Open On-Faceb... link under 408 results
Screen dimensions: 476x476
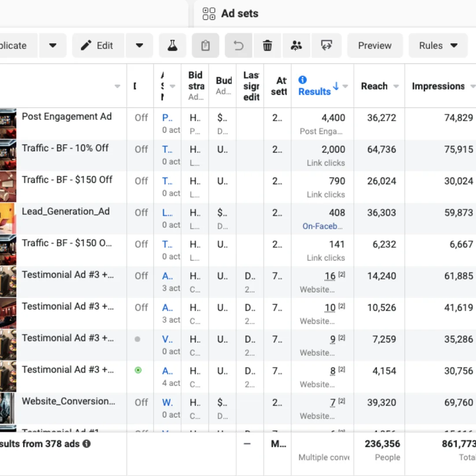(x=322, y=226)
